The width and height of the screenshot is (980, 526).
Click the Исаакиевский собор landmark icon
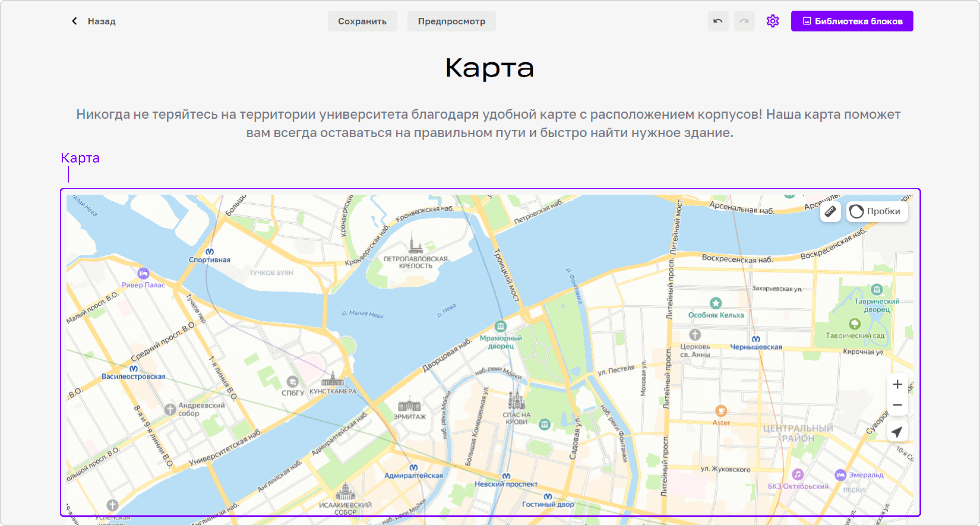click(345, 492)
